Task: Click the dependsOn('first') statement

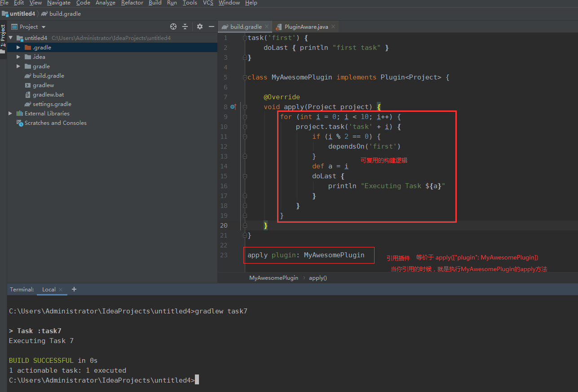Action: pyautogui.click(x=364, y=146)
